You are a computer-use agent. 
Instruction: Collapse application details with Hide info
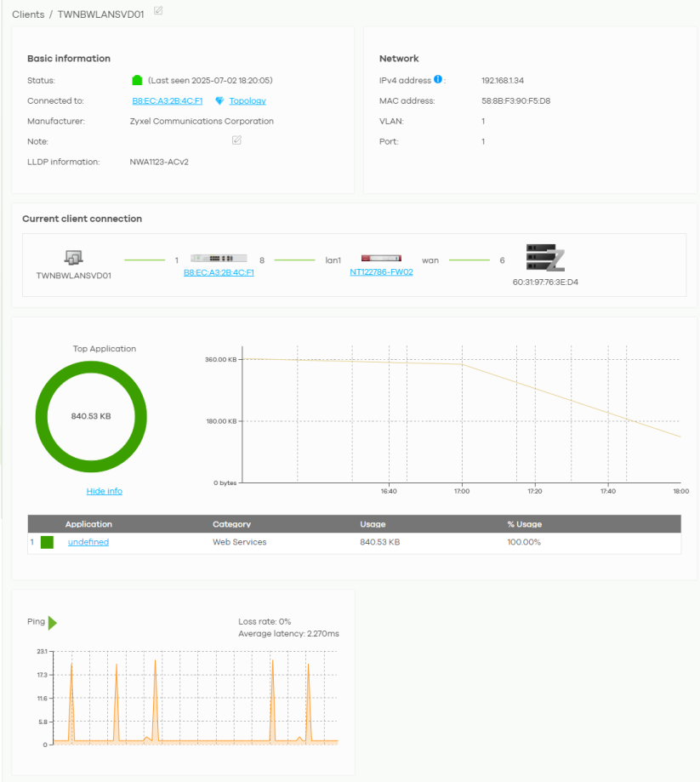click(x=104, y=491)
